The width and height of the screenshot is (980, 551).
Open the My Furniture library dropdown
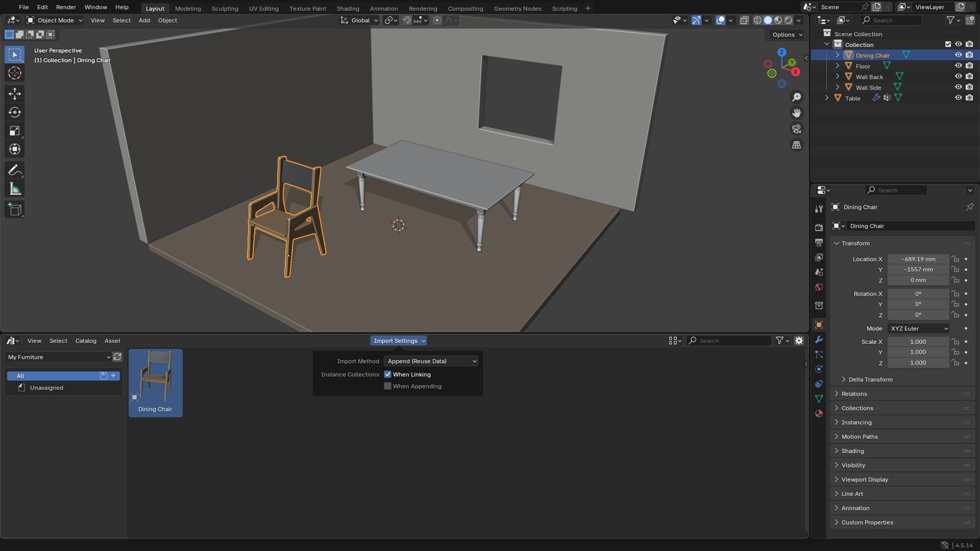(x=59, y=357)
